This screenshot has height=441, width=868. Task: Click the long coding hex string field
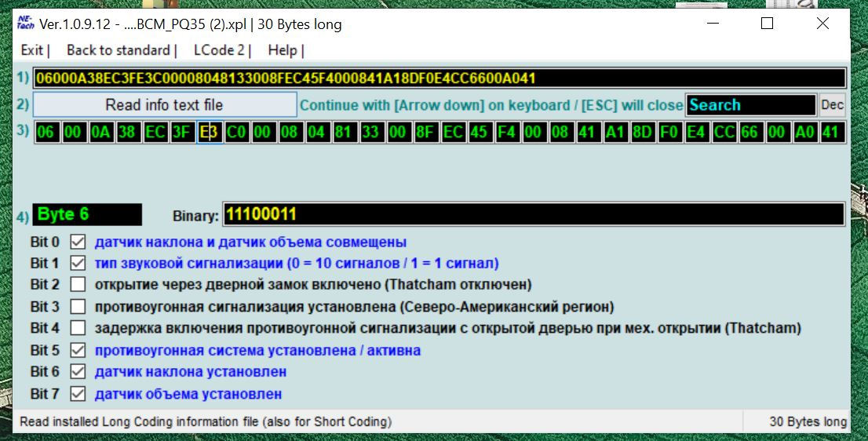(439, 78)
